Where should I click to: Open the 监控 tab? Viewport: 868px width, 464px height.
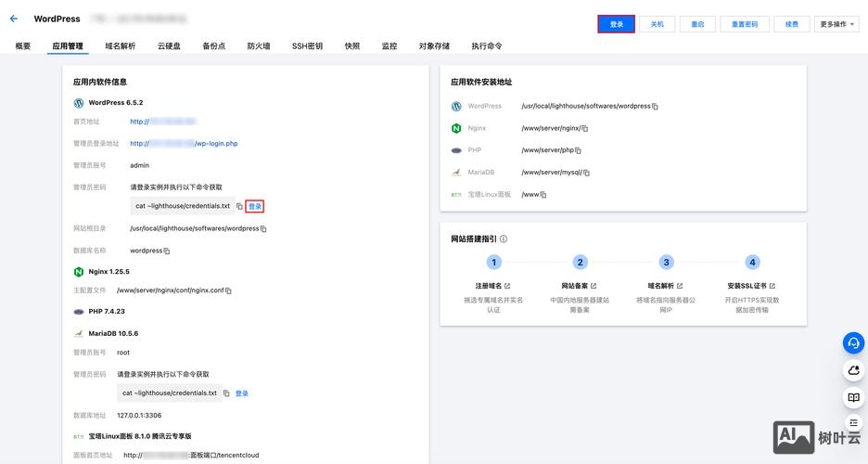[389, 46]
